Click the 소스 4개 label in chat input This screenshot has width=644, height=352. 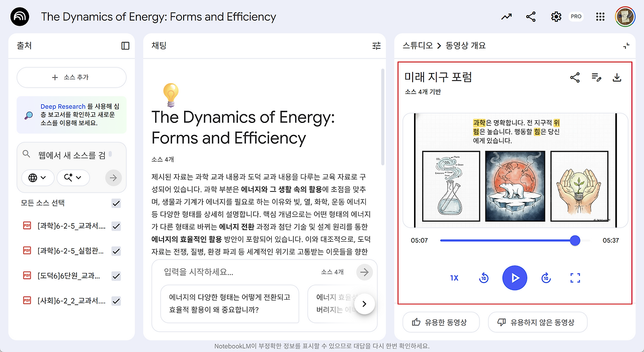pyautogui.click(x=332, y=272)
